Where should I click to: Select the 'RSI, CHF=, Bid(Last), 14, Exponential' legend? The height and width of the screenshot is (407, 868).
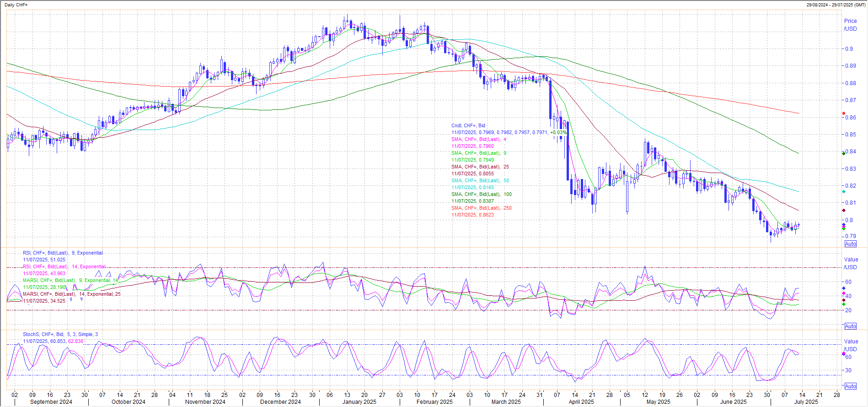64,266
